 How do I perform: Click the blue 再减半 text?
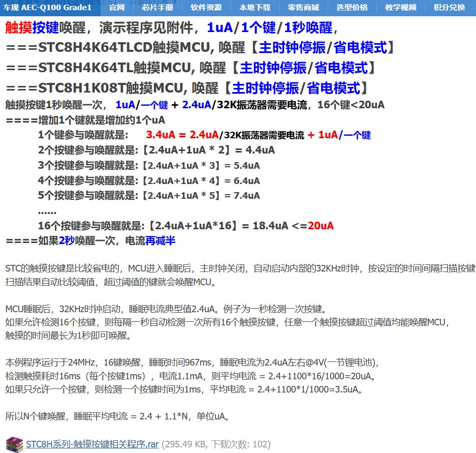tap(161, 240)
